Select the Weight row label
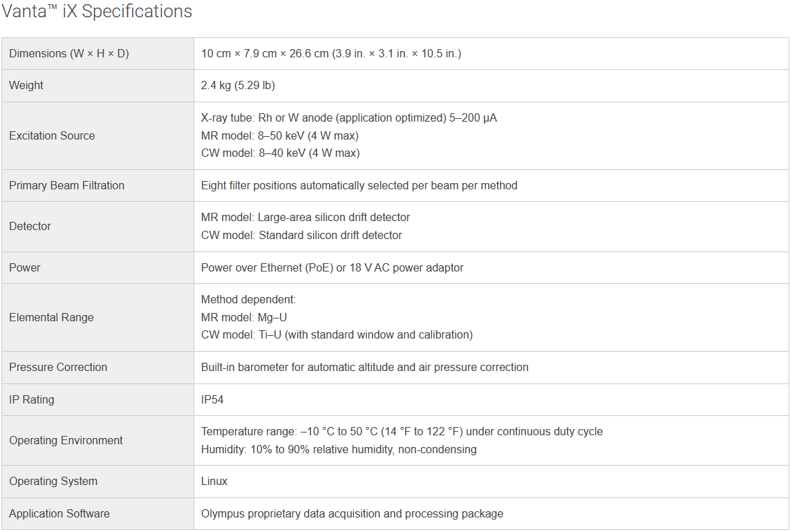790x532 pixels. [x=26, y=86]
